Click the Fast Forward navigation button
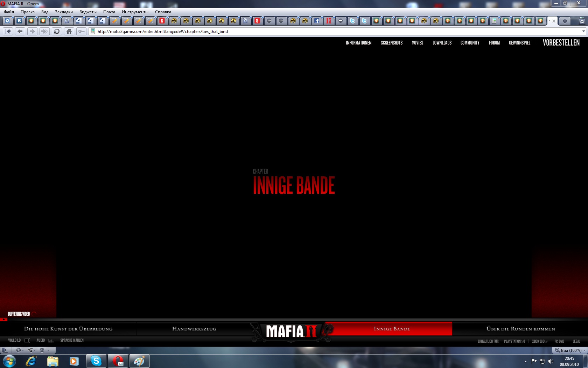Screen dimensions: 588x368 point(44,32)
